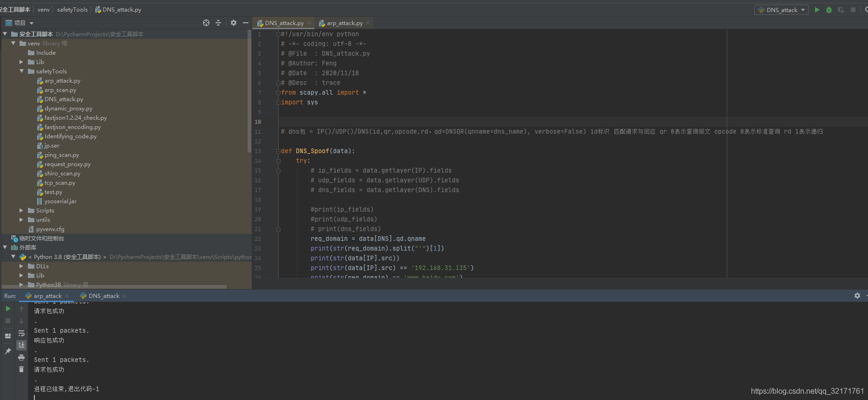Fold the header comment block at line 1
The width and height of the screenshot is (868, 400).
coord(278,34)
